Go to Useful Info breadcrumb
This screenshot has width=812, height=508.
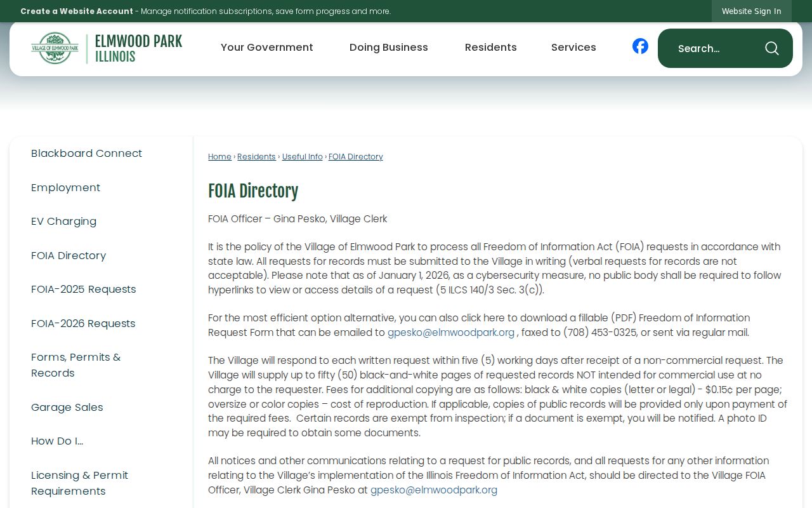tap(303, 157)
